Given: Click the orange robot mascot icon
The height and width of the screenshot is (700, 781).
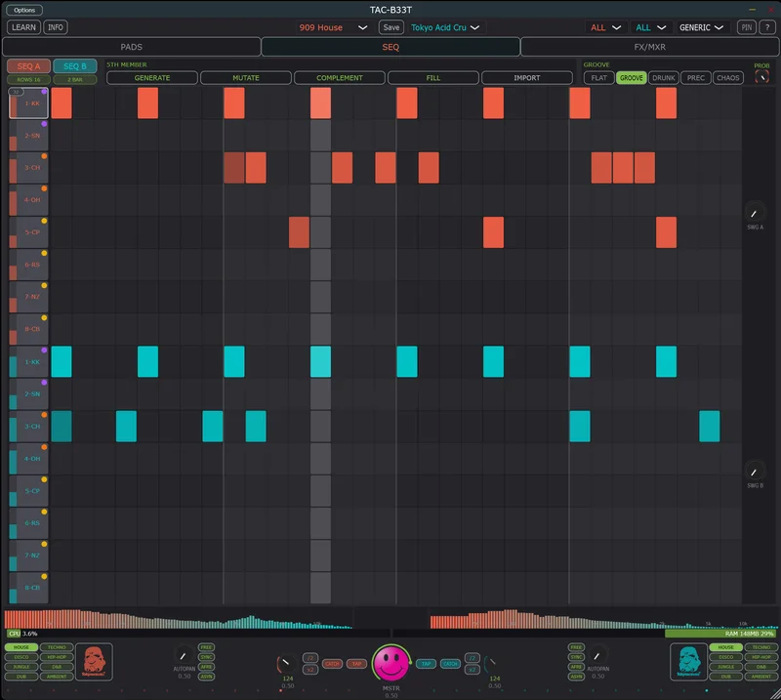Looking at the screenshot, I should (94, 661).
